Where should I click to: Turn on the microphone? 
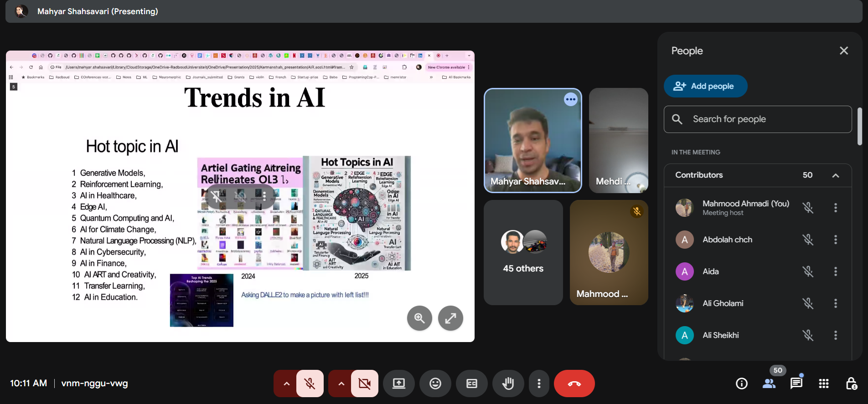310,384
